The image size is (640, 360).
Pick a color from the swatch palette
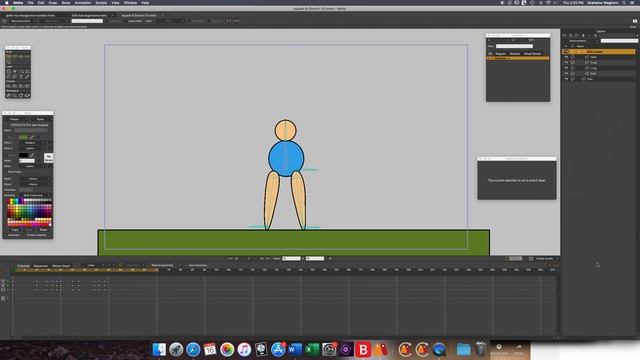point(29,212)
